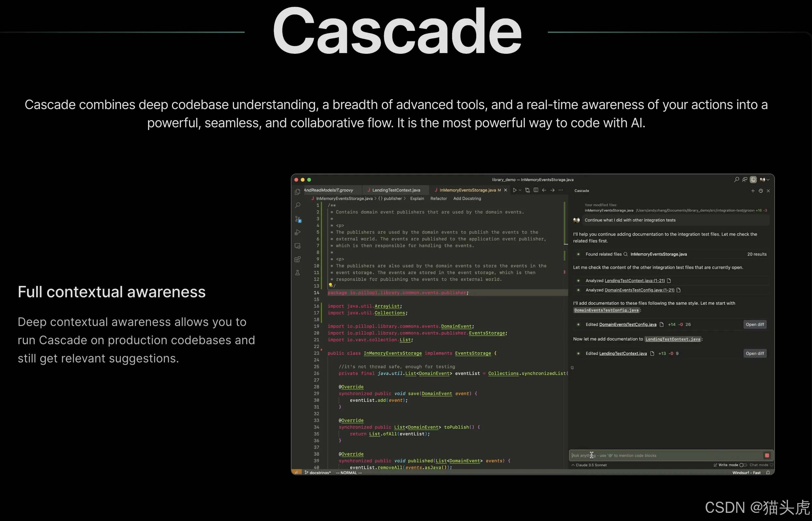Screen dimensions: 812x521
Task: Switch to the LendingTestContext.java tab
Action: [396, 190]
